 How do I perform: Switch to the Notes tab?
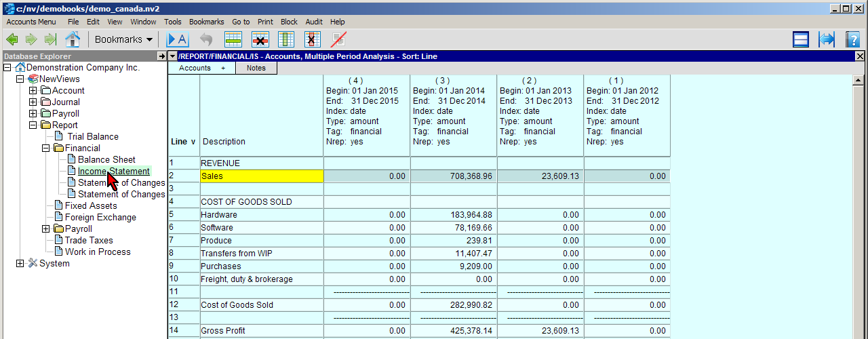(x=256, y=68)
